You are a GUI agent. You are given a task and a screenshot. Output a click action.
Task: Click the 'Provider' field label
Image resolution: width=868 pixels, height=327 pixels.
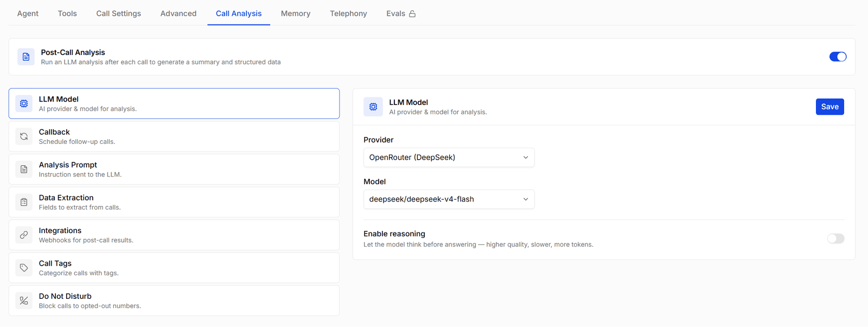coord(379,140)
